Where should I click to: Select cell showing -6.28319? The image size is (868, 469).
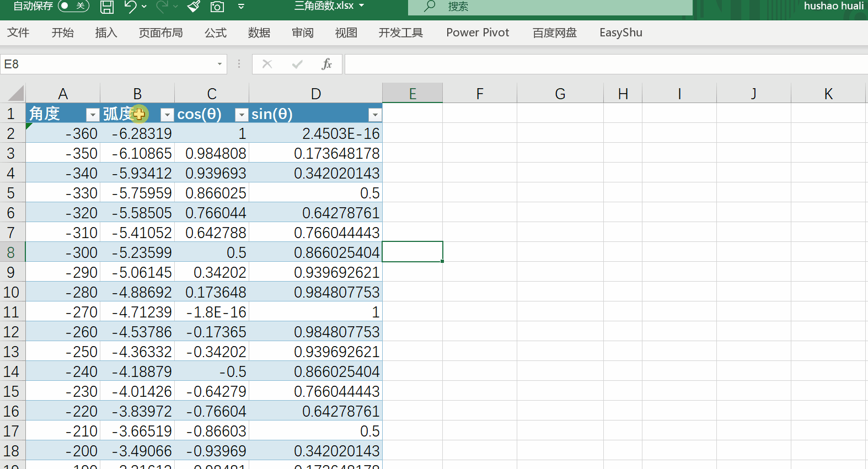click(137, 133)
